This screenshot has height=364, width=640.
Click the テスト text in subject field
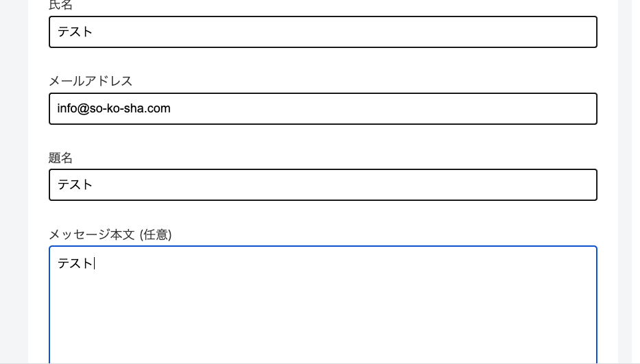[x=75, y=185]
